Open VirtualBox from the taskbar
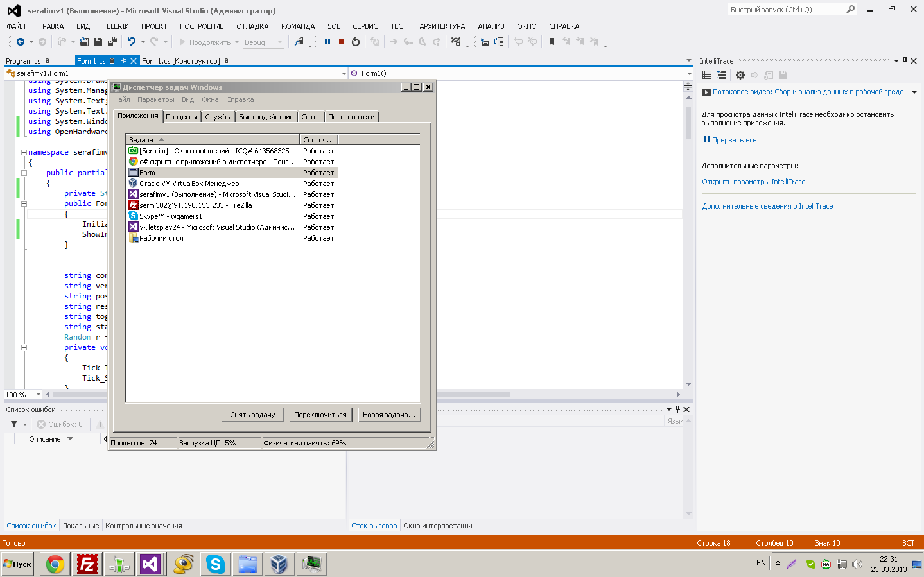Viewport: 924px width, 577px height. (279, 564)
